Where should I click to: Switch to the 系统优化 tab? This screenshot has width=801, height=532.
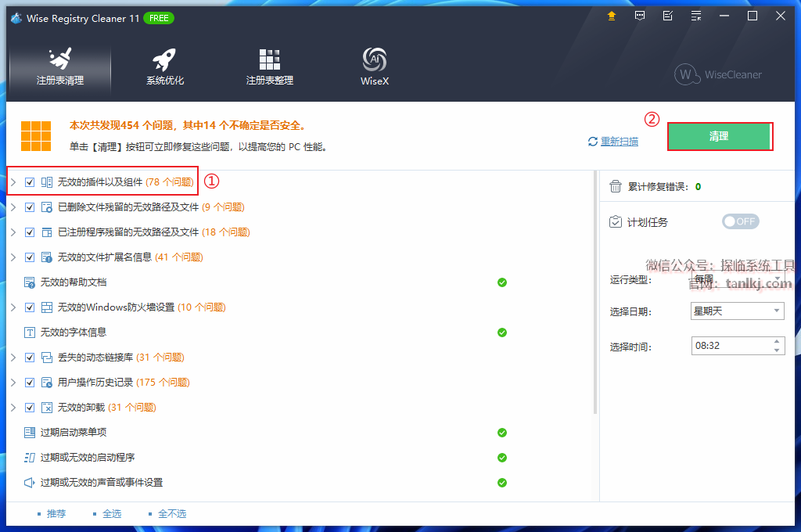pos(164,67)
